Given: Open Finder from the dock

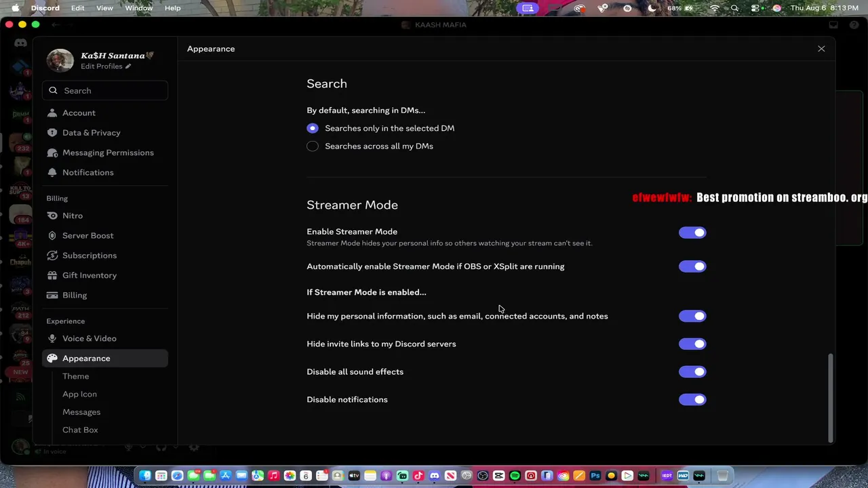Looking at the screenshot, I should (145, 476).
